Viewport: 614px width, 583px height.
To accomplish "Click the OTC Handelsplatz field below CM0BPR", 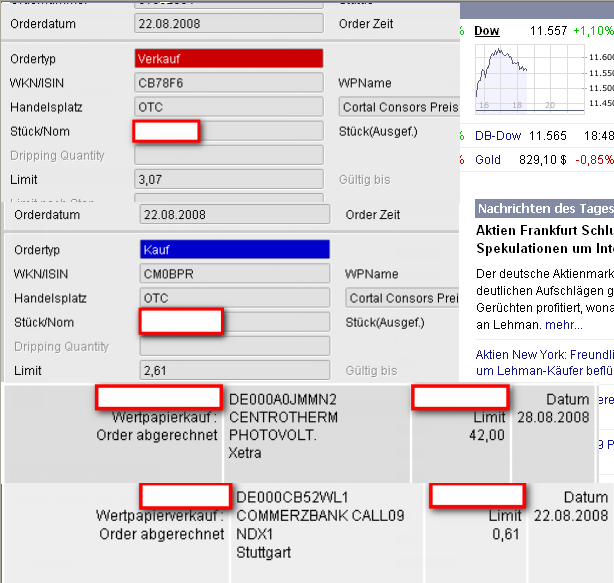I will [x=235, y=298].
